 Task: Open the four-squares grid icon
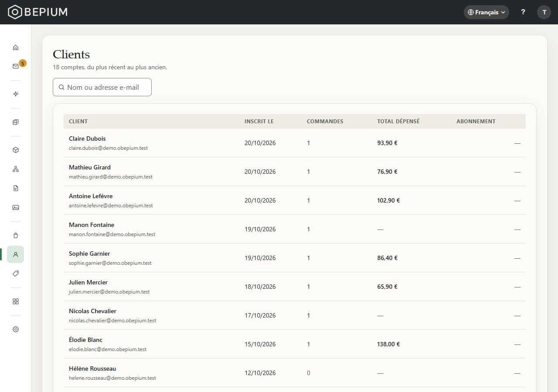point(16,301)
